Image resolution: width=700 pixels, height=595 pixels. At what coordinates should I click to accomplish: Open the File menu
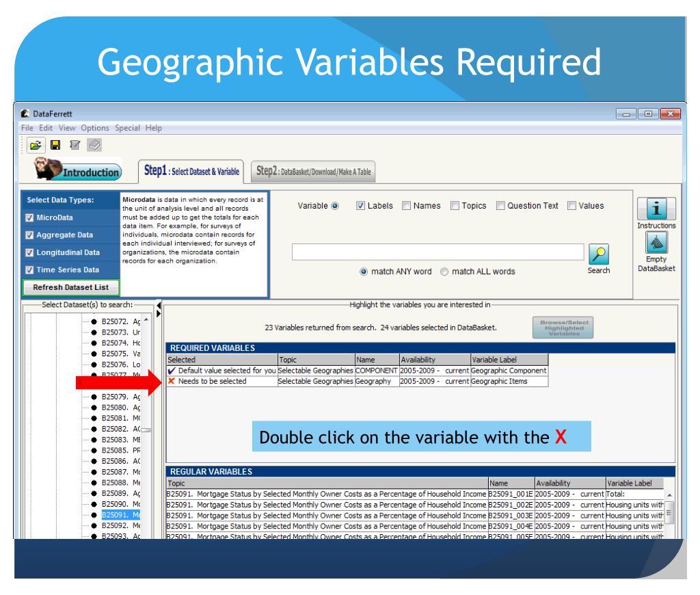tap(27, 128)
